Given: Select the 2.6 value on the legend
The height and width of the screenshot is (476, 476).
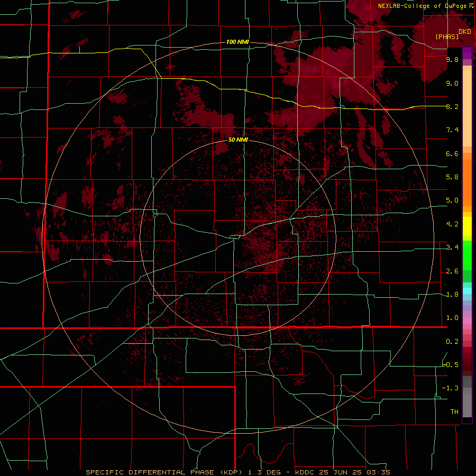Looking at the screenshot, I should coord(452,271).
